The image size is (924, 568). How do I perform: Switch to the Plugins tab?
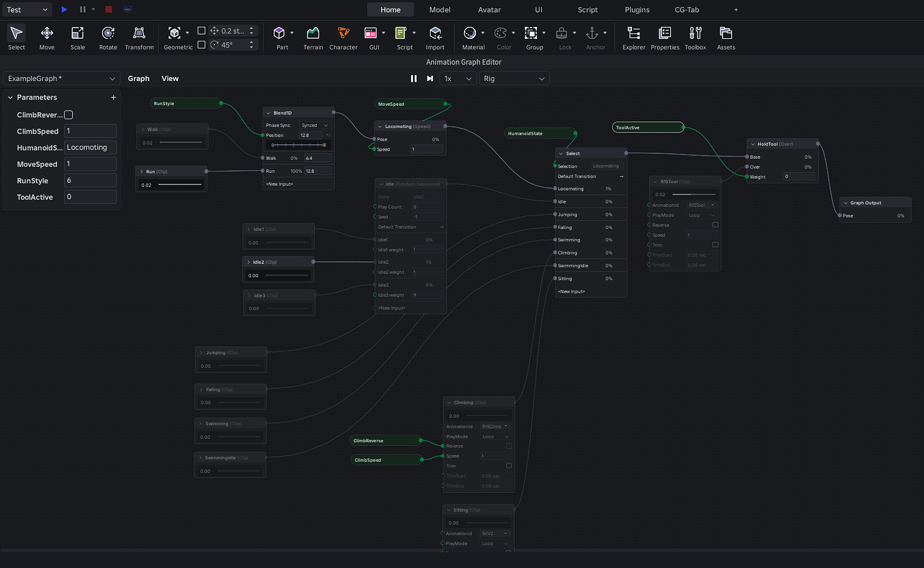[x=637, y=9]
